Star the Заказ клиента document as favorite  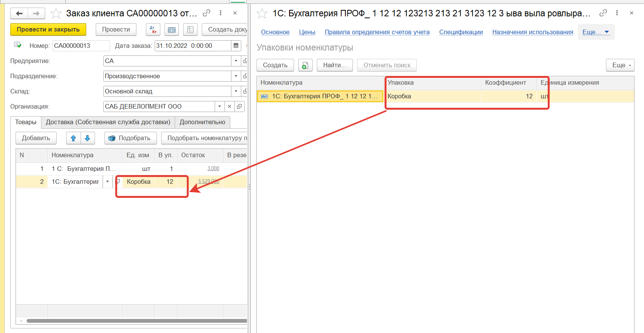[x=56, y=14]
